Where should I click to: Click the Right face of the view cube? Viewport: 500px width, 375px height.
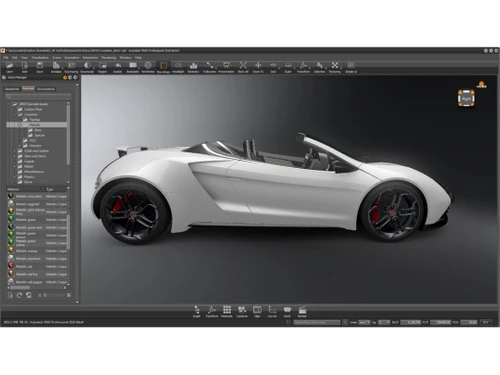click(466, 99)
